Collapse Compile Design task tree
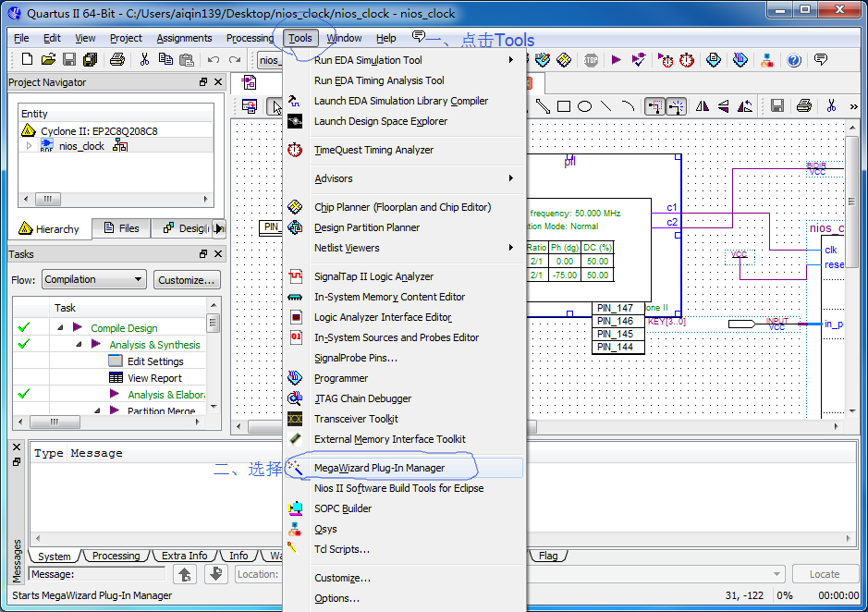This screenshot has width=868, height=612. pyautogui.click(x=60, y=328)
